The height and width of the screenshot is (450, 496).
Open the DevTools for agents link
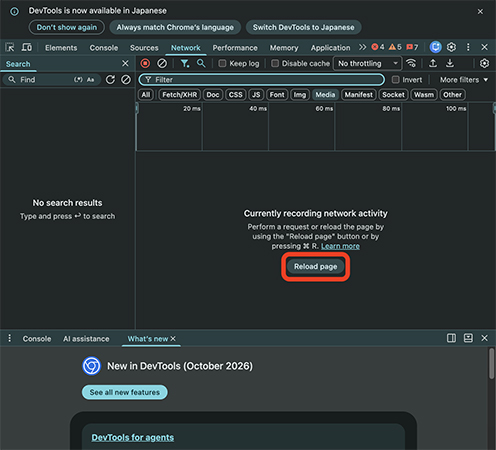pos(133,437)
